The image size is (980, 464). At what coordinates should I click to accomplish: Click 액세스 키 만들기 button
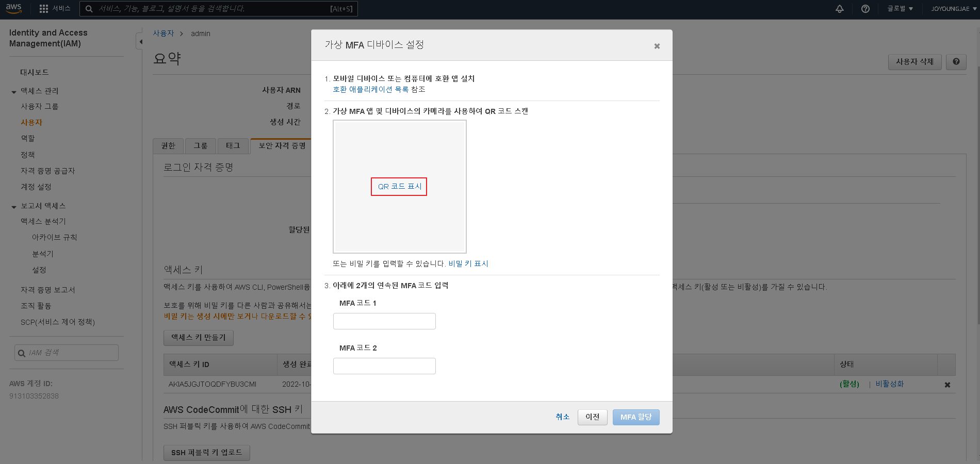[x=199, y=338]
